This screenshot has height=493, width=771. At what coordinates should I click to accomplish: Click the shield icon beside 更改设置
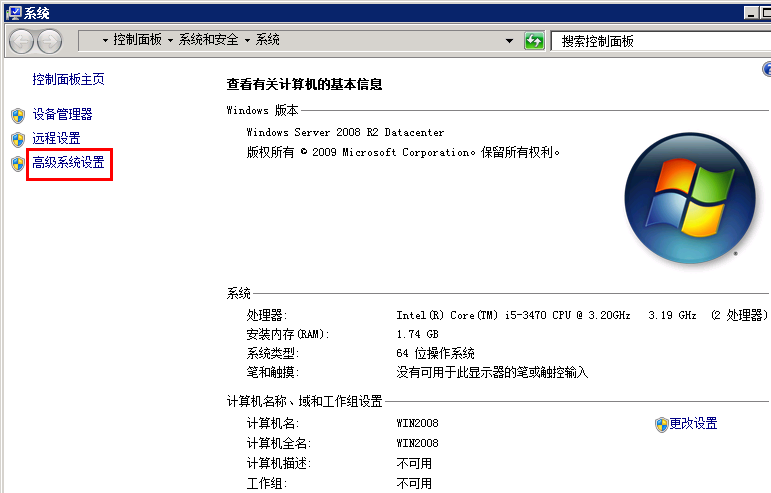pos(662,425)
